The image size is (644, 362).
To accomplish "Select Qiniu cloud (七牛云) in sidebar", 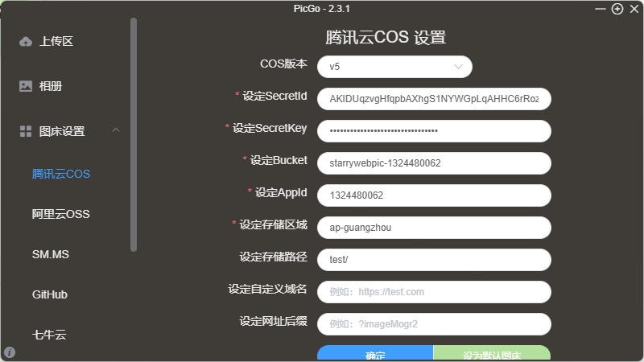I will [x=49, y=335].
